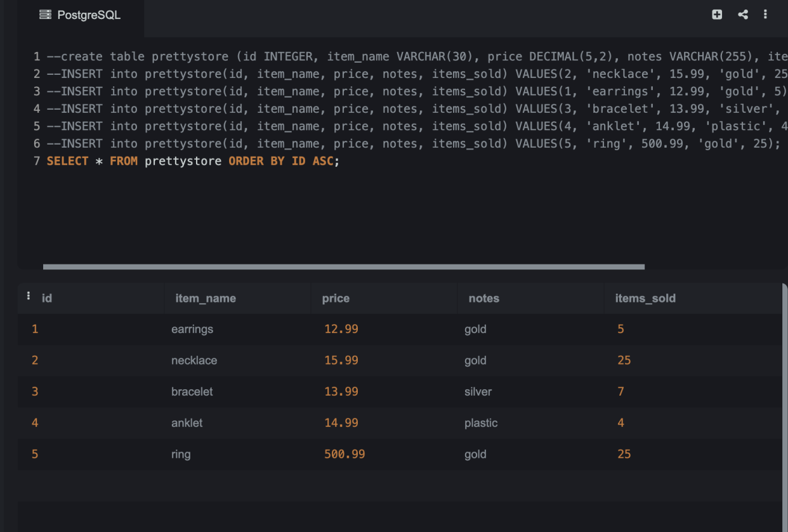The width and height of the screenshot is (788, 532).
Task: Click id value 3 in the bracelet row
Action: (x=35, y=391)
